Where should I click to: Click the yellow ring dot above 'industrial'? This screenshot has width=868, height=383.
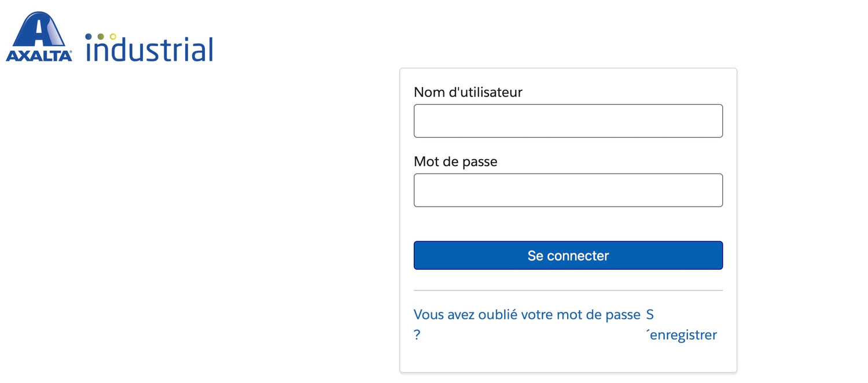coord(113,36)
